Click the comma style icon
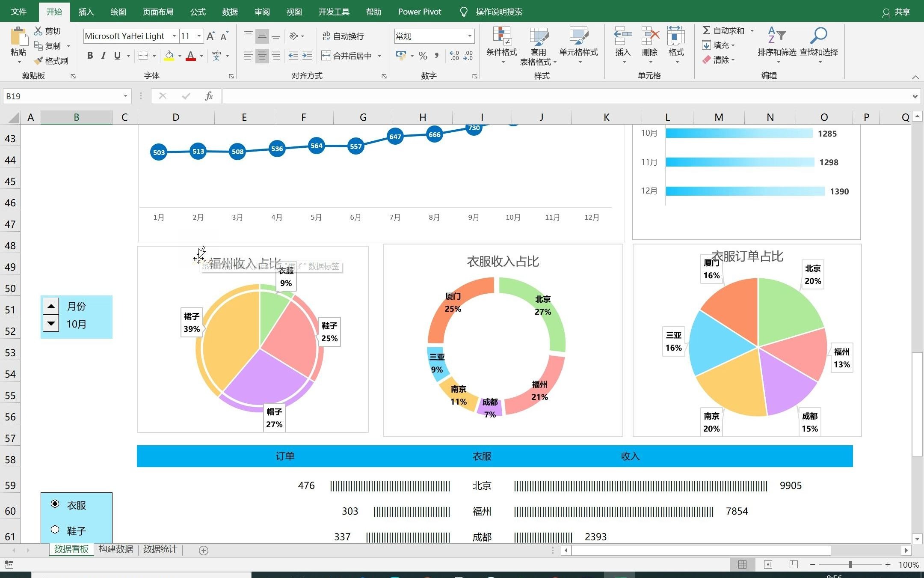The height and width of the screenshot is (578, 924). pos(437,56)
